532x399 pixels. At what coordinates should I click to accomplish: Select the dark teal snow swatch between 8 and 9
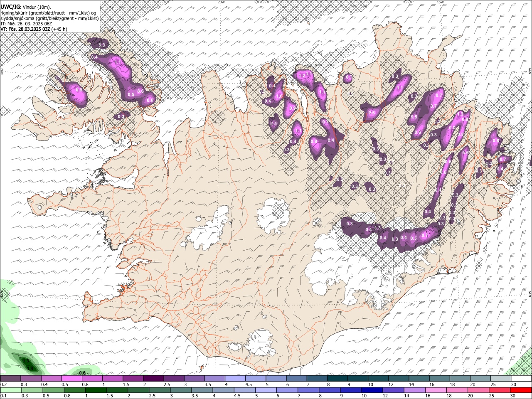(337, 379)
